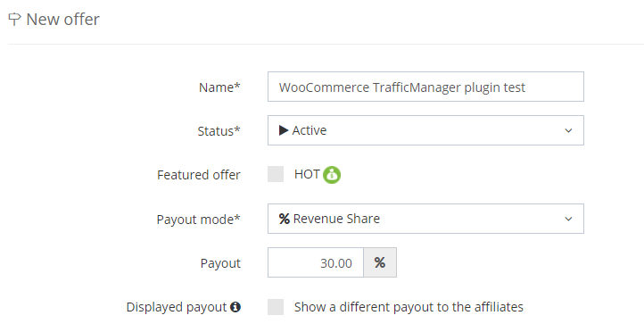
Task: Click the 'Show a different payout to the affiliates' label
Action: (409, 307)
